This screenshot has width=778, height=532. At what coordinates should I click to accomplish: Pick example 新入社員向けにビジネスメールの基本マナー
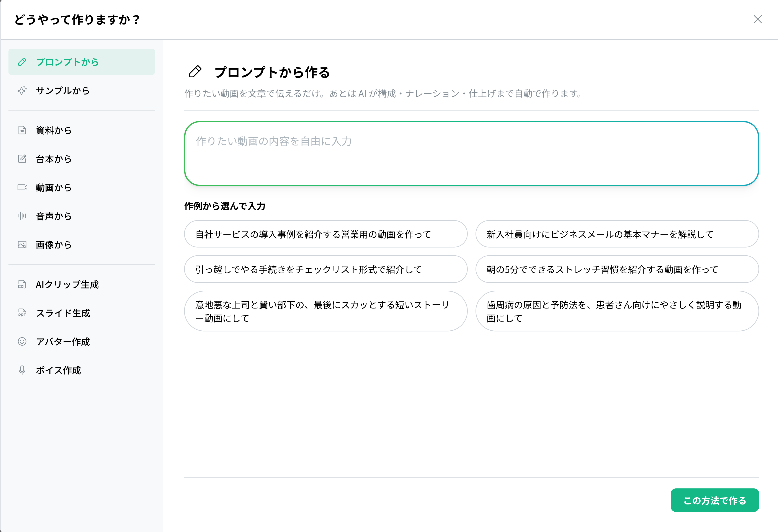pyautogui.click(x=617, y=234)
